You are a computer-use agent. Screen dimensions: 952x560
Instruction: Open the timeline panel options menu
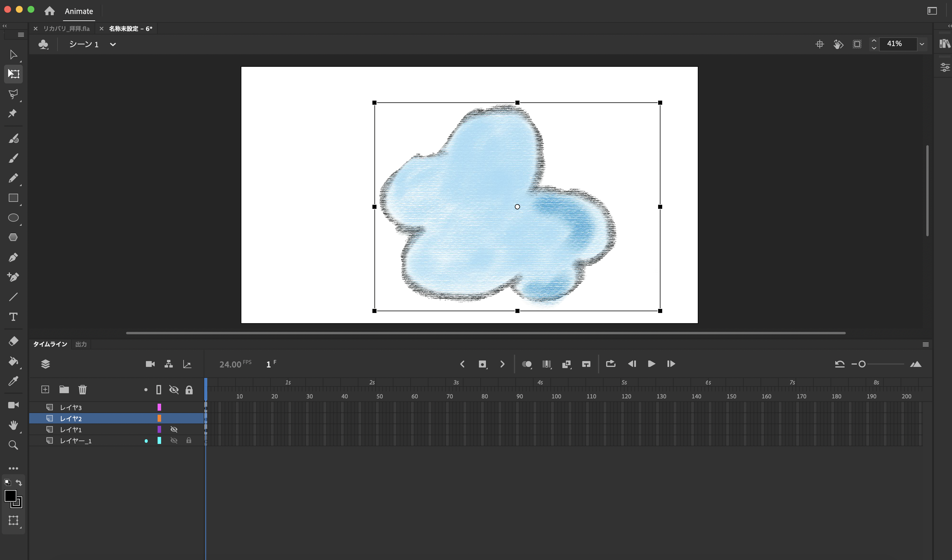(x=925, y=344)
